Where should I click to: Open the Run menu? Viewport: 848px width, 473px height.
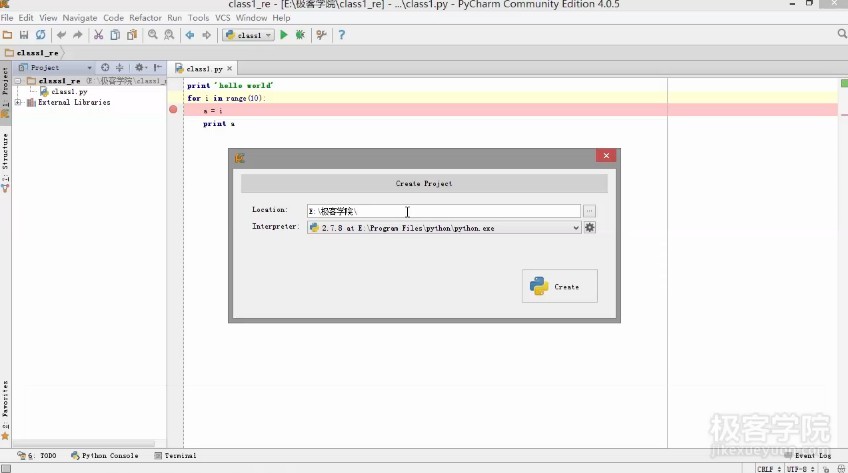tap(175, 18)
